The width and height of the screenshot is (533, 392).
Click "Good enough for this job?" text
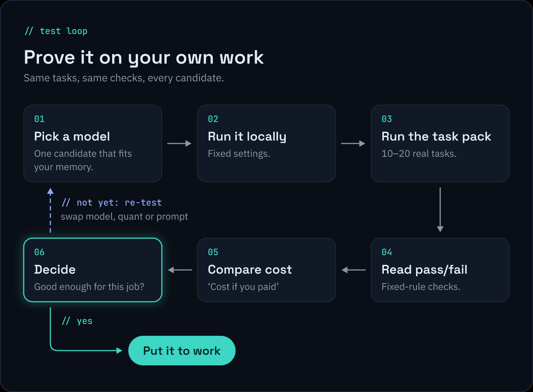(89, 287)
